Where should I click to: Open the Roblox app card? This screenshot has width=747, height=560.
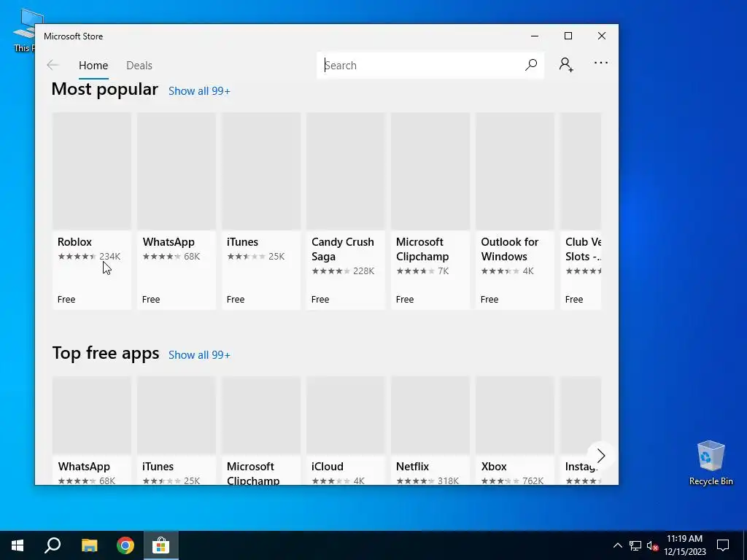coord(91,211)
